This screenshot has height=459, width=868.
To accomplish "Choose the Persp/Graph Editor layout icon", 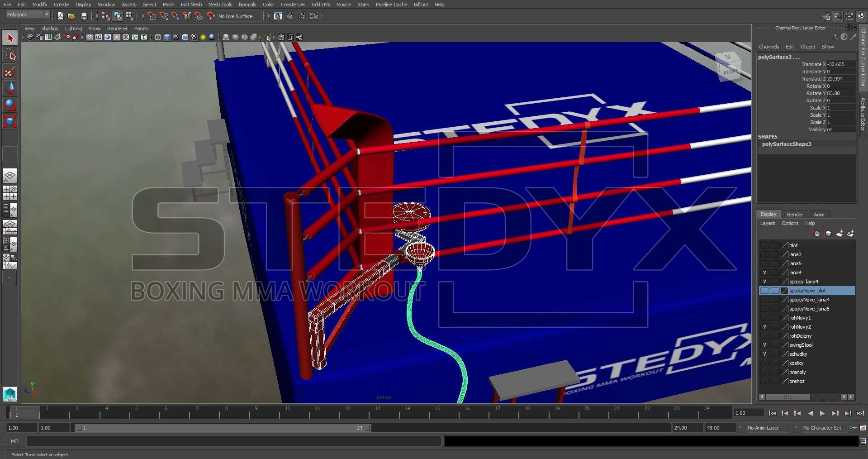I will [x=10, y=227].
